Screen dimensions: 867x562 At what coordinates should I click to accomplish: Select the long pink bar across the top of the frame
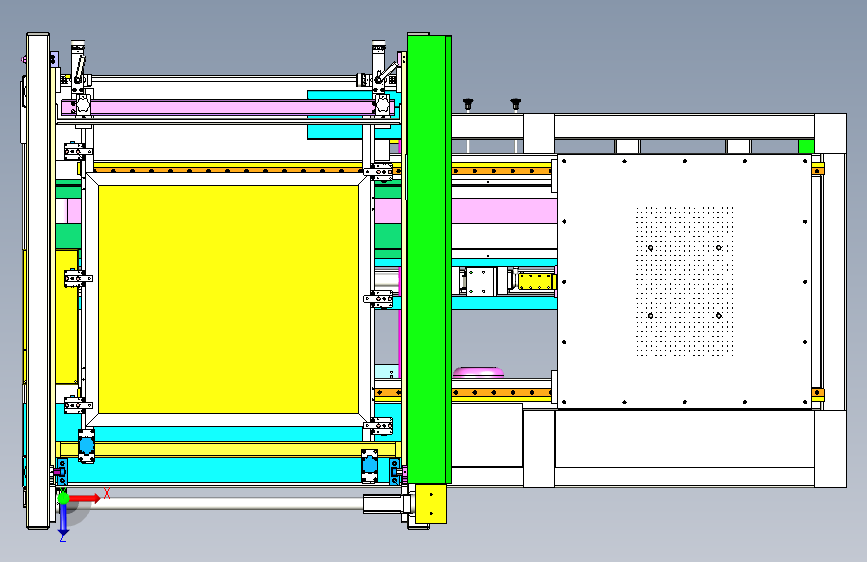point(227,107)
